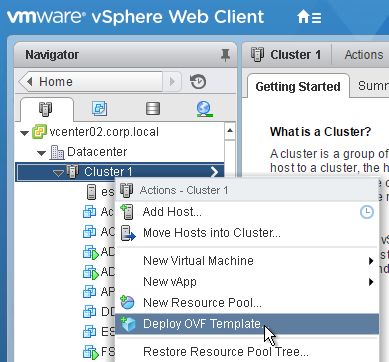Expand New Virtual Machine submenu arrow

[371, 261]
